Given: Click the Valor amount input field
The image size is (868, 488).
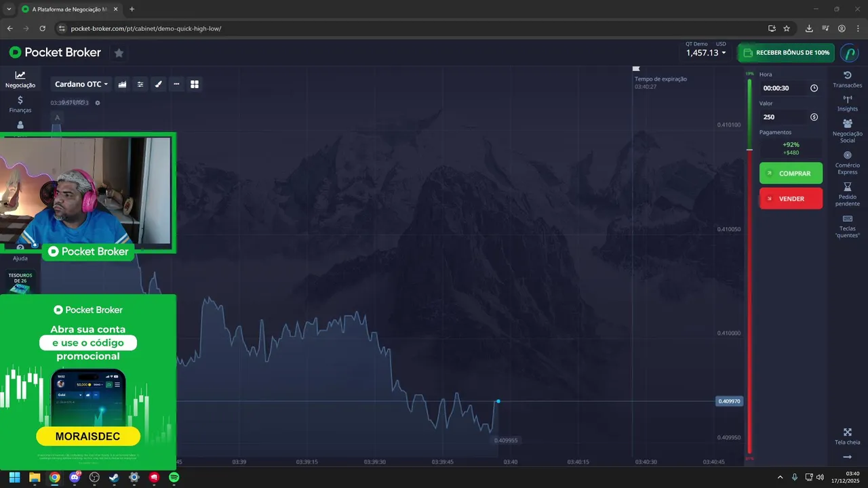Looking at the screenshot, I should point(791,117).
